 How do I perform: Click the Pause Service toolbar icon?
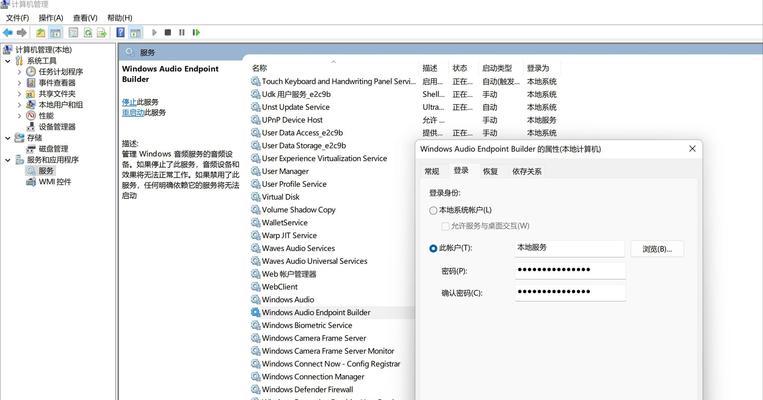point(182,33)
